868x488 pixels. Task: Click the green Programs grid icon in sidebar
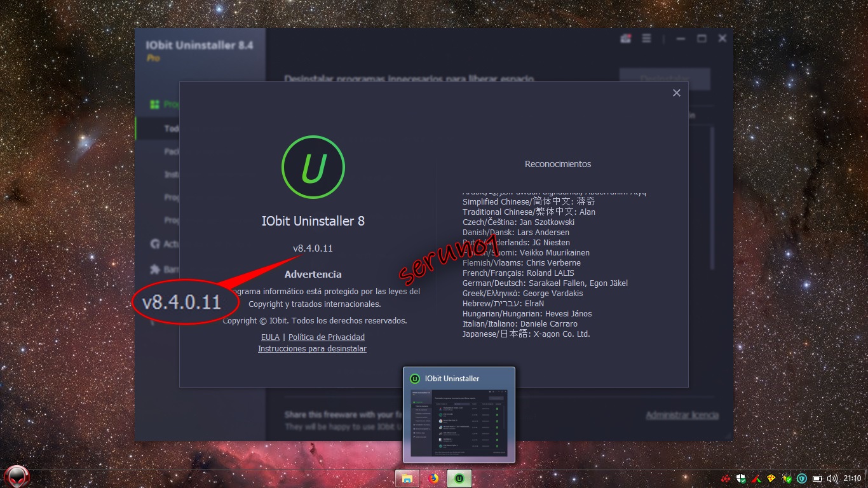pos(154,104)
